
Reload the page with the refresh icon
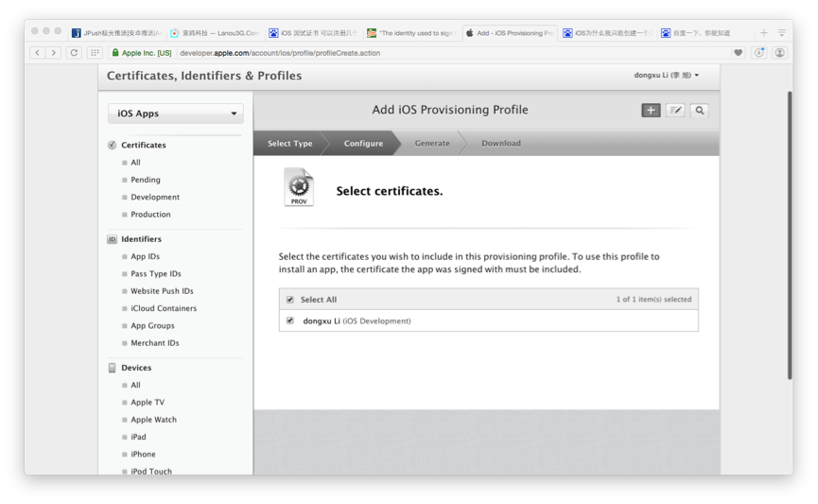[74, 53]
